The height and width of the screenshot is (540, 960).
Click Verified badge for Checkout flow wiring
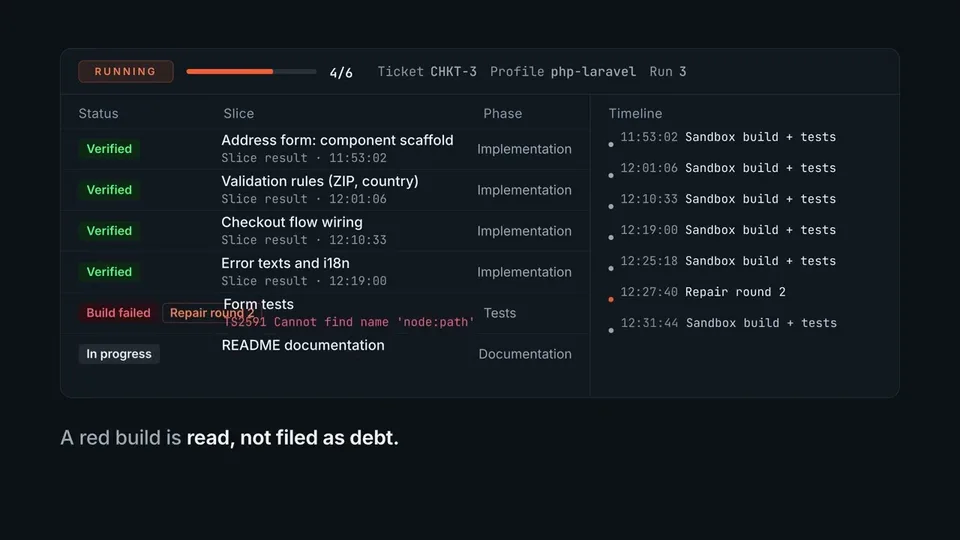point(109,231)
